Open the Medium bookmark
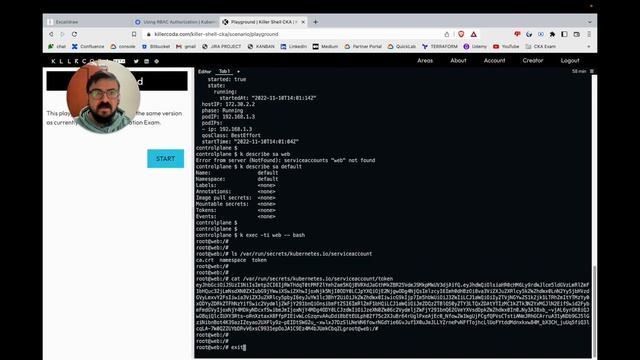This screenshot has width=640, height=360. (325, 47)
